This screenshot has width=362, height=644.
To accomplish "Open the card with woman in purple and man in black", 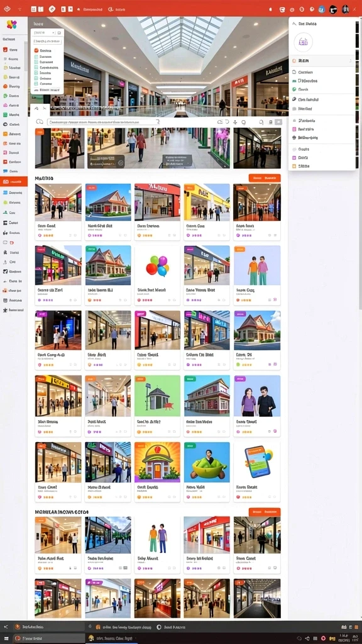I will click(257, 406).
